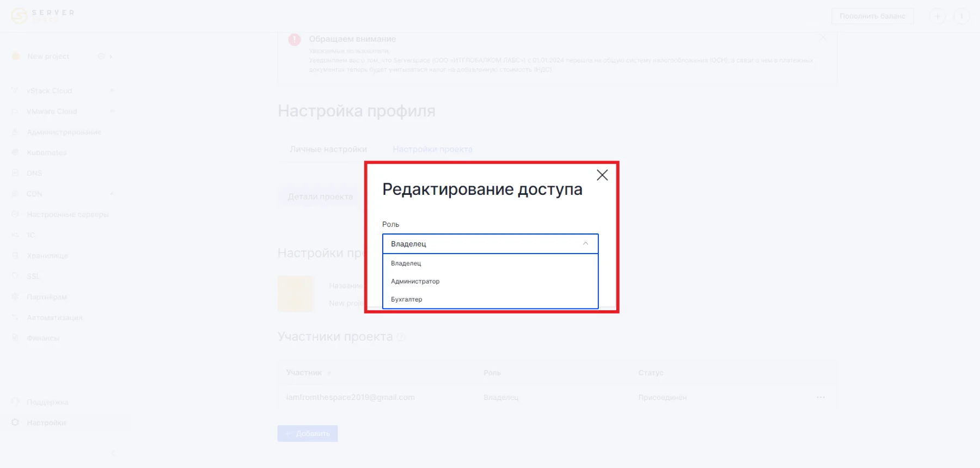
Task: Choose Администратор from the role list
Action: point(490,281)
